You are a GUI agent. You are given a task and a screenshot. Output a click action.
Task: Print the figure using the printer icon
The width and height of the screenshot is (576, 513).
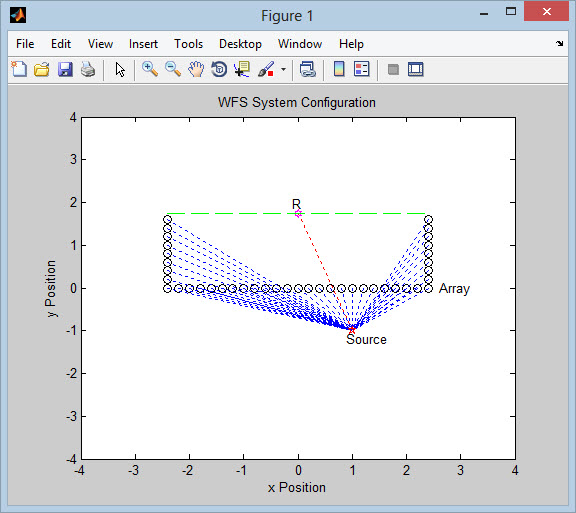coord(88,69)
